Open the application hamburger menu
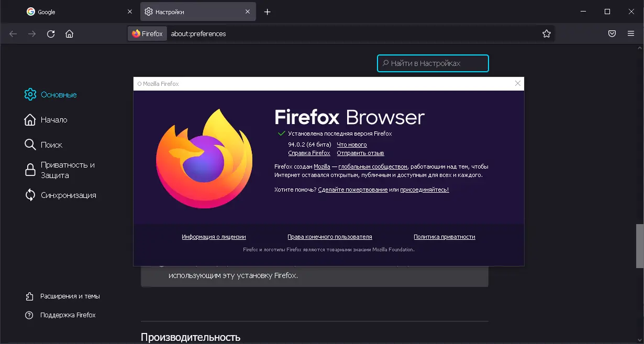The height and width of the screenshot is (344, 644). (x=630, y=34)
